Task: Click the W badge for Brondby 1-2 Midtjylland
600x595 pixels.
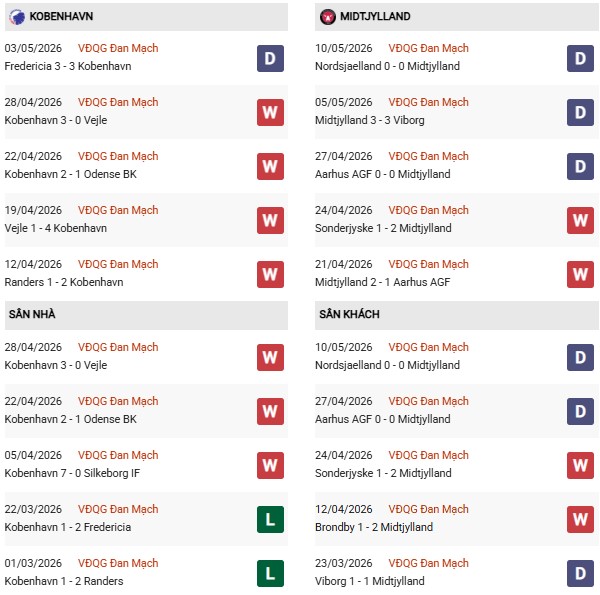Action: coord(580,520)
